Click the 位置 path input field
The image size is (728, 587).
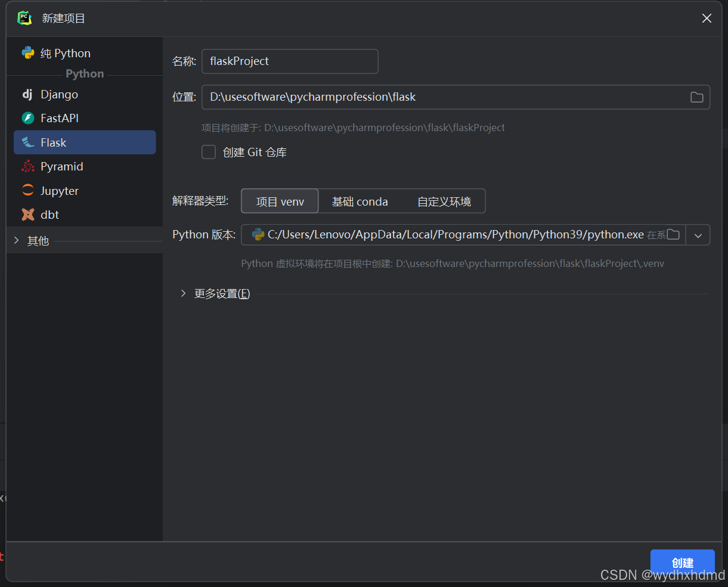[x=456, y=97]
